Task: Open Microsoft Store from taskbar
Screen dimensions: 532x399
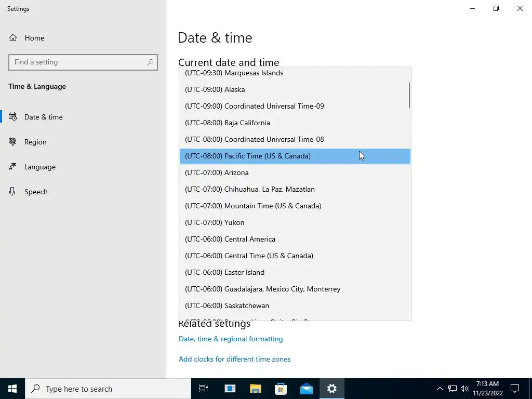Action: coord(281,389)
